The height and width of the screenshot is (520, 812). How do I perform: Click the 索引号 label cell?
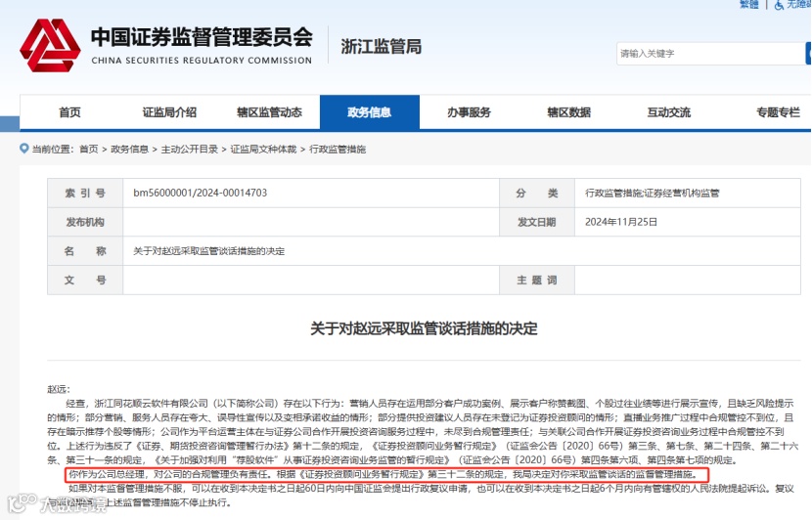pyautogui.click(x=85, y=193)
